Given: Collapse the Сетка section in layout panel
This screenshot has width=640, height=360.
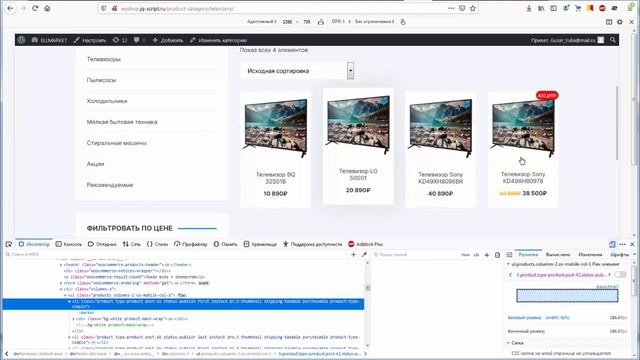Looking at the screenshot, I should 509,343.
